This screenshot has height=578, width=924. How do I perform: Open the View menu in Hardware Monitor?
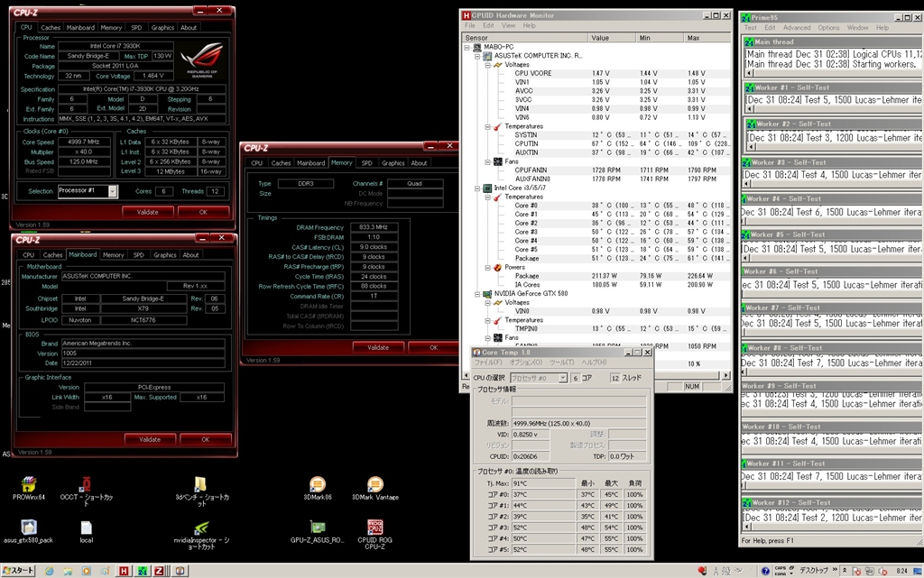tap(509, 25)
